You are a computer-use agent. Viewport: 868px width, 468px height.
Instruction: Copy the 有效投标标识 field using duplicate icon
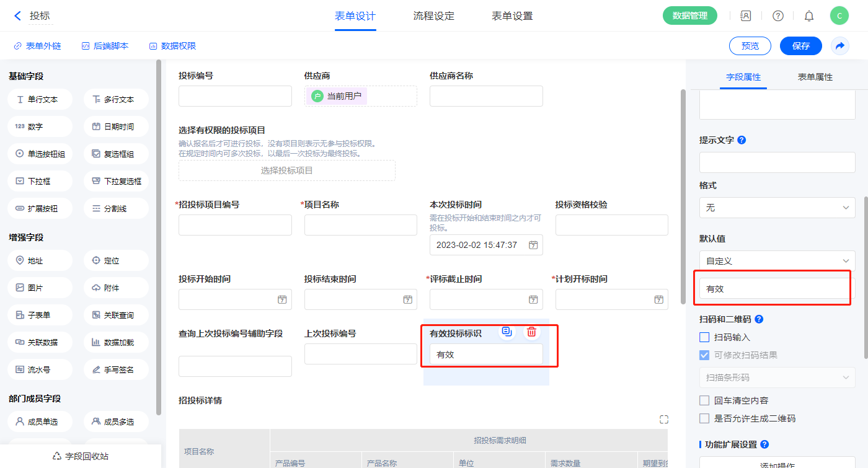coord(507,332)
